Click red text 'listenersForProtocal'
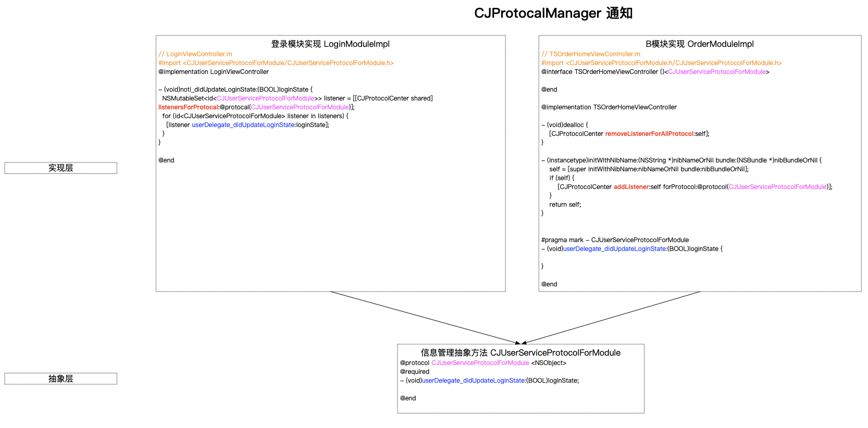Viewport: 868px width, 428px height. coord(188,107)
